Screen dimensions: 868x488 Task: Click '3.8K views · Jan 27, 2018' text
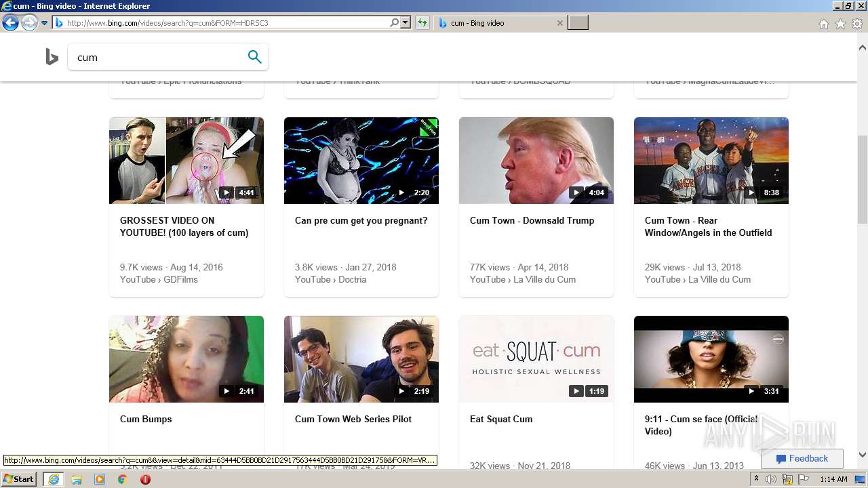coord(346,267)
